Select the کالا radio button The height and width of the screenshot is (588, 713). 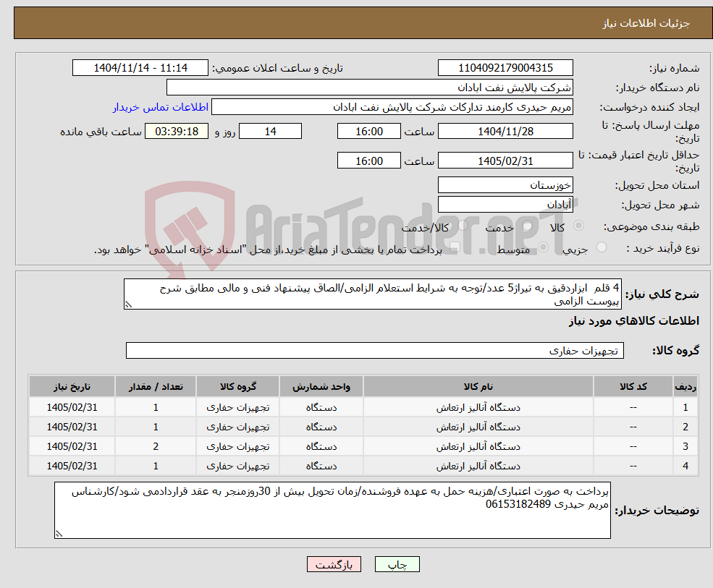coord(579,226)
